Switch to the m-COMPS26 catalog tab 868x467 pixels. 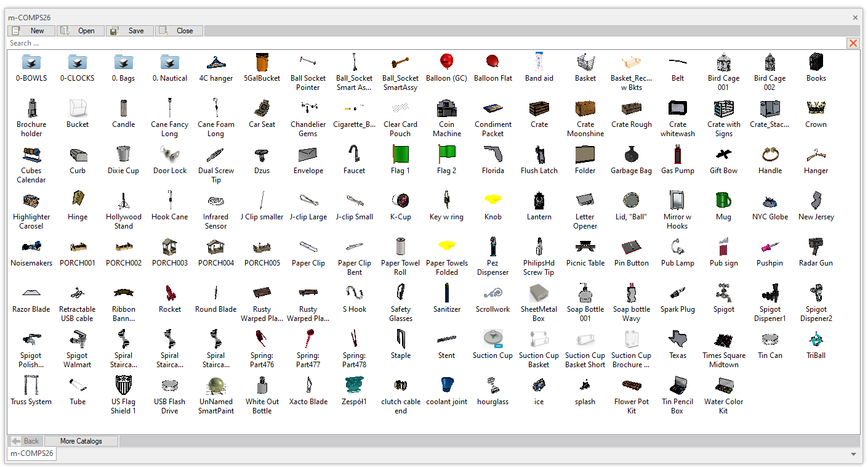(31, 454)
